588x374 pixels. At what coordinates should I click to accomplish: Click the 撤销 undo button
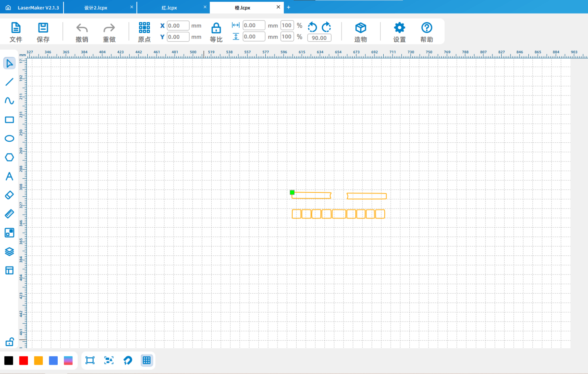coord(82,32)
